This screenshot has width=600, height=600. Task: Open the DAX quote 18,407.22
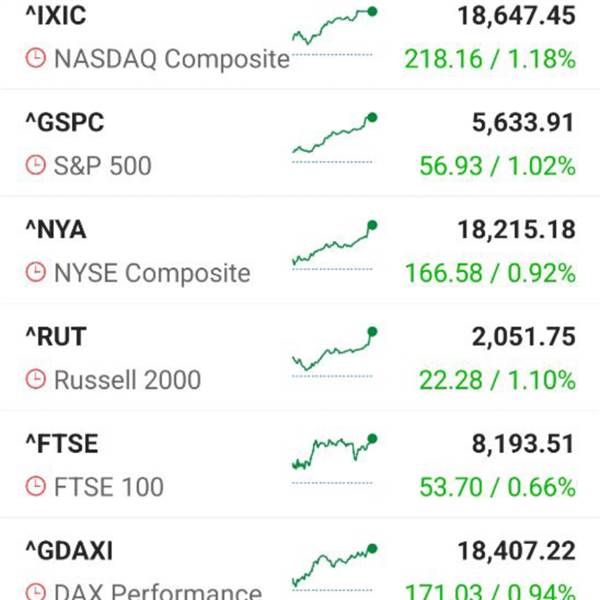pos(517,551)
